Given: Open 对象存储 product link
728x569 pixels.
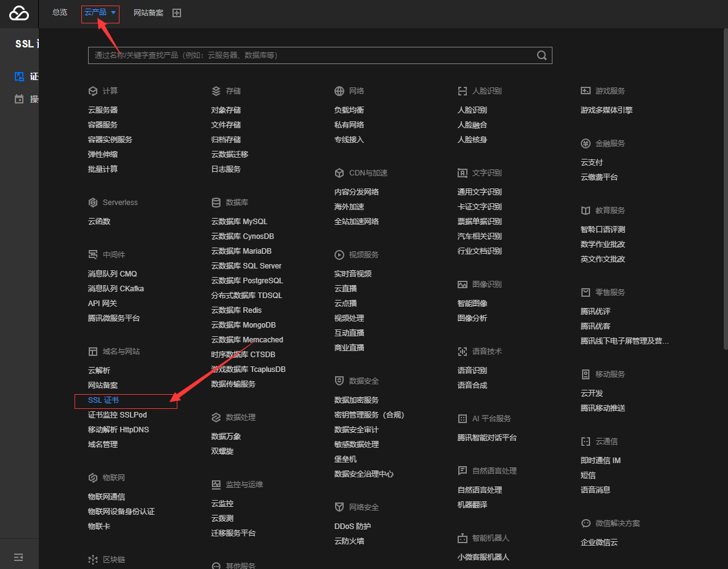Looking at the screenshot, I should click(x=225, y=110).
